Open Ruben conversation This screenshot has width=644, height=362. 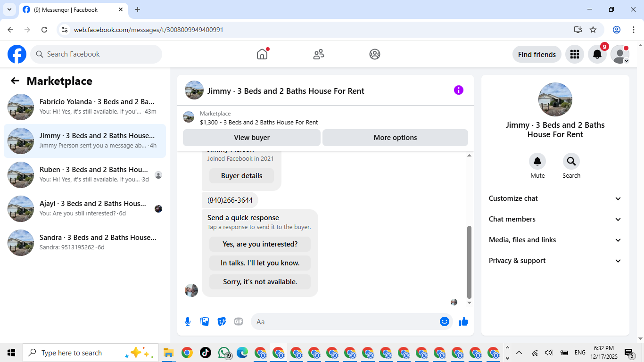coord(85,175)
